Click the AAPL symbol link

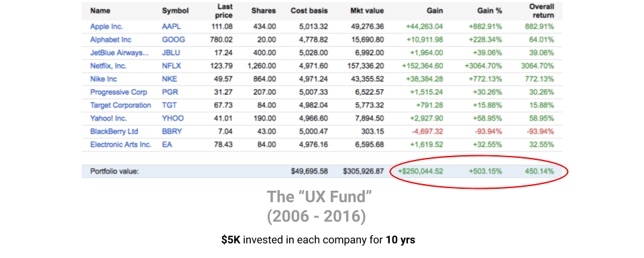tap(171, 27)
